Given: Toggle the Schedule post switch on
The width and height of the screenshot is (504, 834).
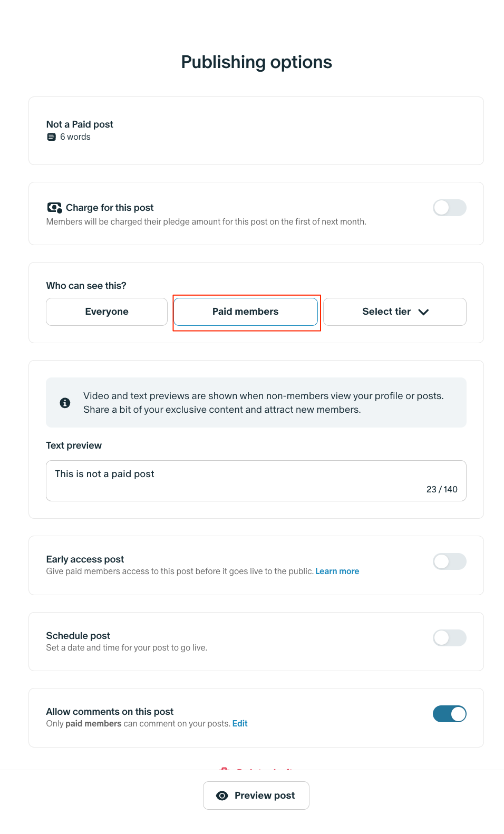Looking at the screenshot, I should 450,638.
